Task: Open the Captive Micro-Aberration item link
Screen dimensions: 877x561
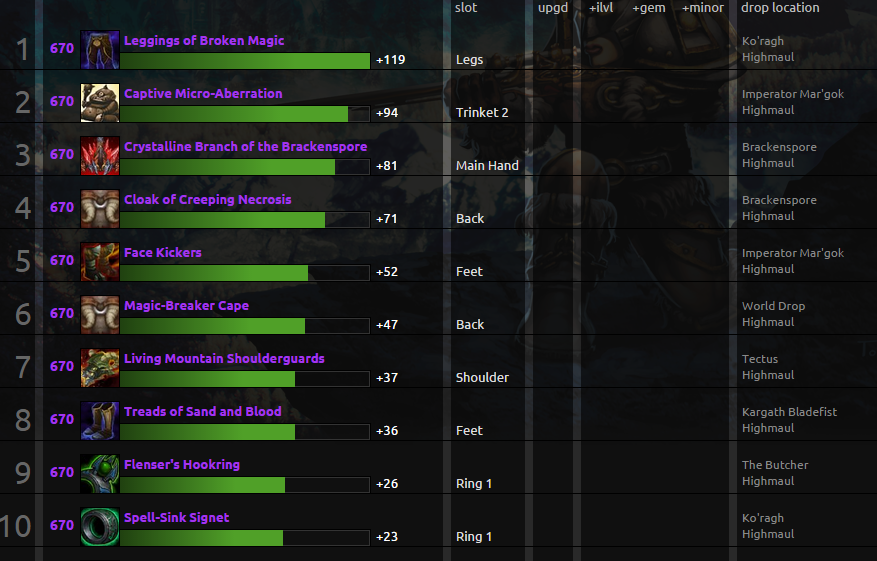Action: 203,94
